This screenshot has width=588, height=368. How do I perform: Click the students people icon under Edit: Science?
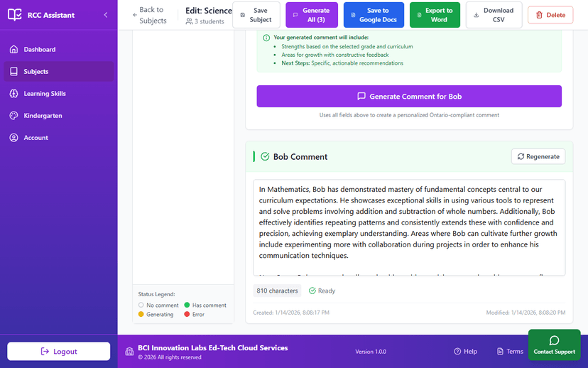(x=189, y=22)
